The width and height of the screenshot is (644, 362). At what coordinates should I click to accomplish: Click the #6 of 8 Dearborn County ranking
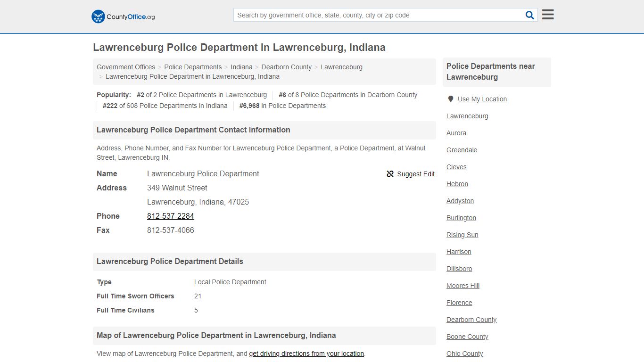click(348, 95)
